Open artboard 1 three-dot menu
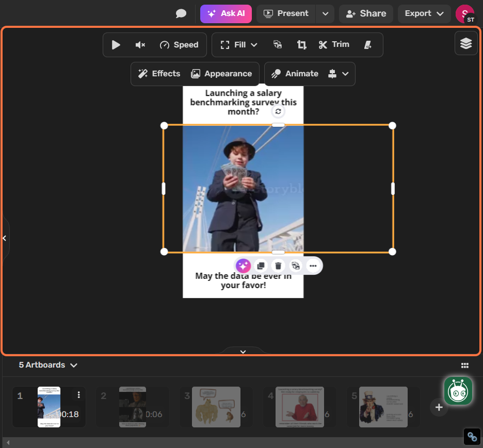 [79, 395]
